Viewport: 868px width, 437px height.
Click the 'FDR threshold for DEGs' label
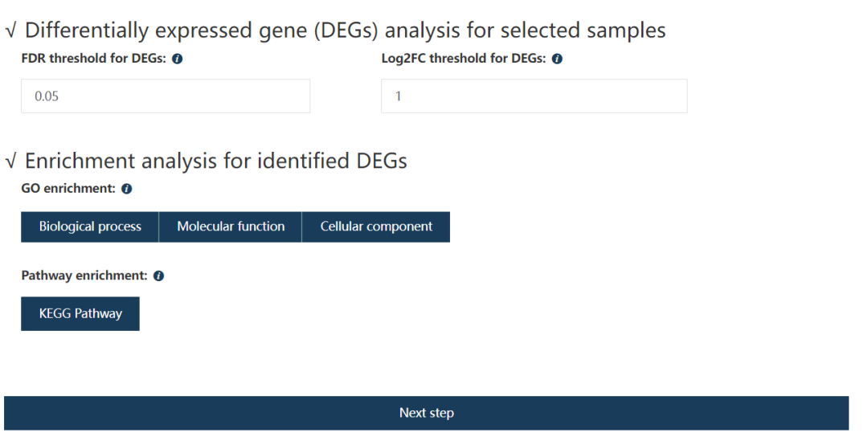(93, 59)
